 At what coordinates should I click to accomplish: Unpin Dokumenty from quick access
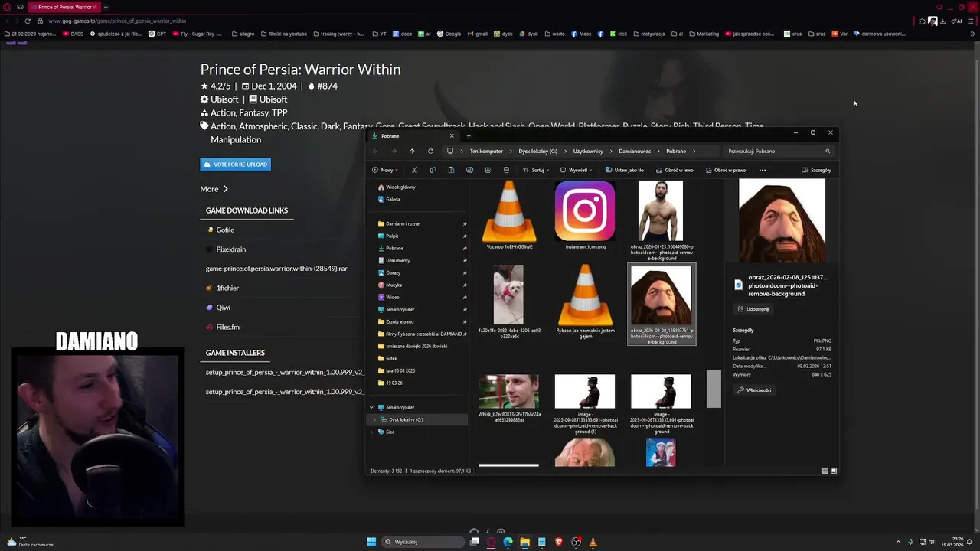[x=465, y=260]
